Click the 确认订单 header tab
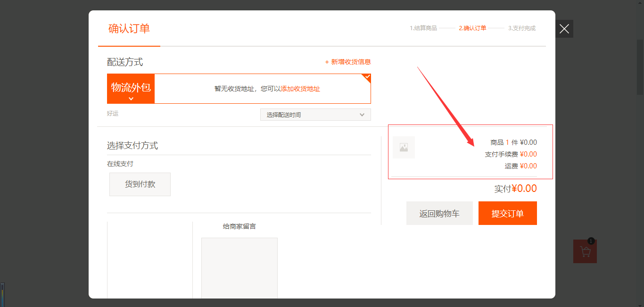The width and height of the screenshot is (644, 307). [x=129, y=29]
